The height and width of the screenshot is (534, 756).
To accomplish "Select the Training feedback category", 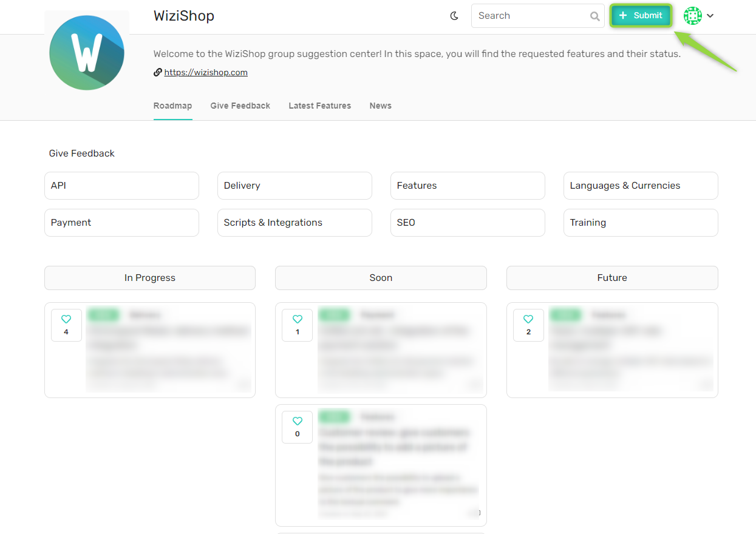I will click(641, 223).
